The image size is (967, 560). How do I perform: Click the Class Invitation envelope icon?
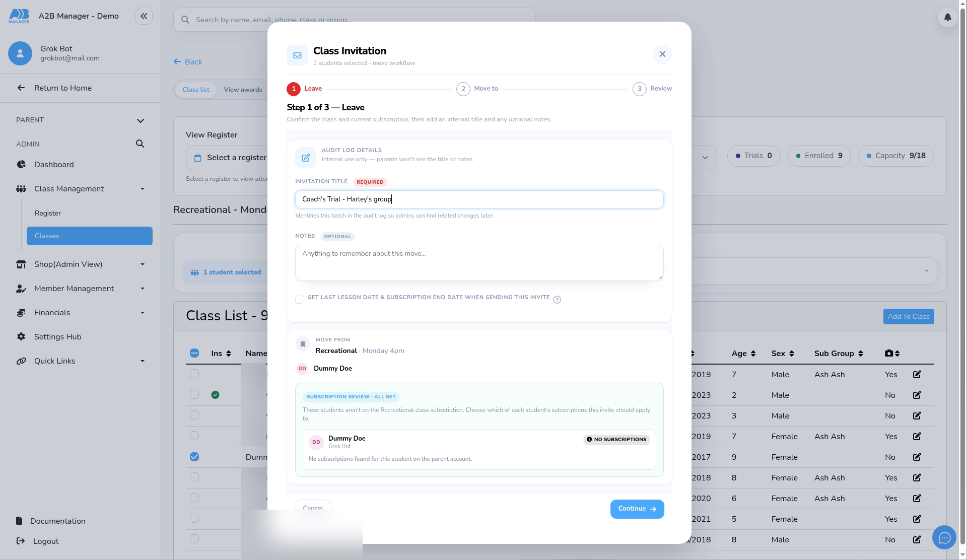click(297, 55)
